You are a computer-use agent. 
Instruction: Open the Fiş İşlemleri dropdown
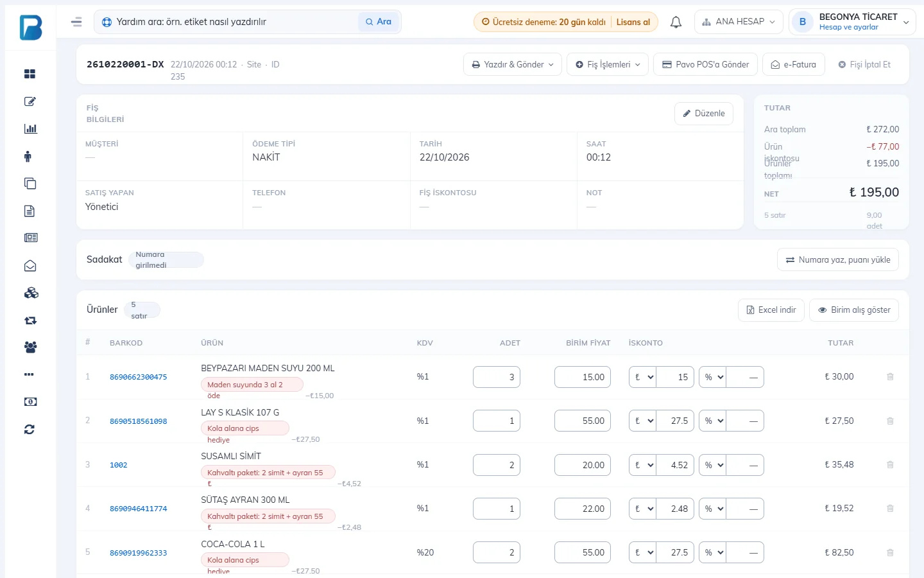(x=608, y=64)
